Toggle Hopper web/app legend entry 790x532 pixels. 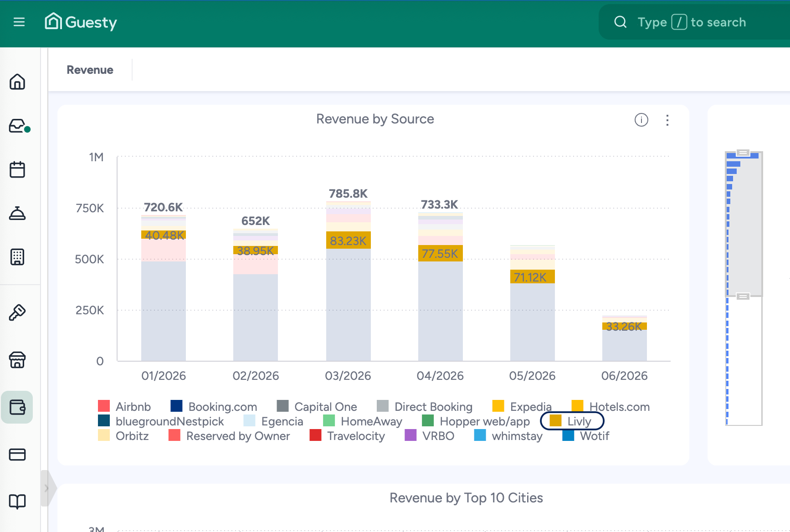click(477, 421)
